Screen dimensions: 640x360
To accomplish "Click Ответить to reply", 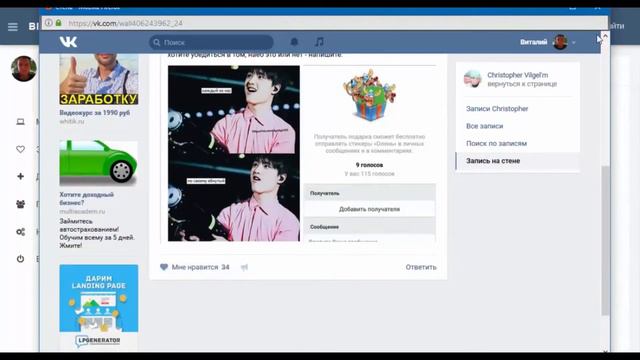I will (421, 267).
